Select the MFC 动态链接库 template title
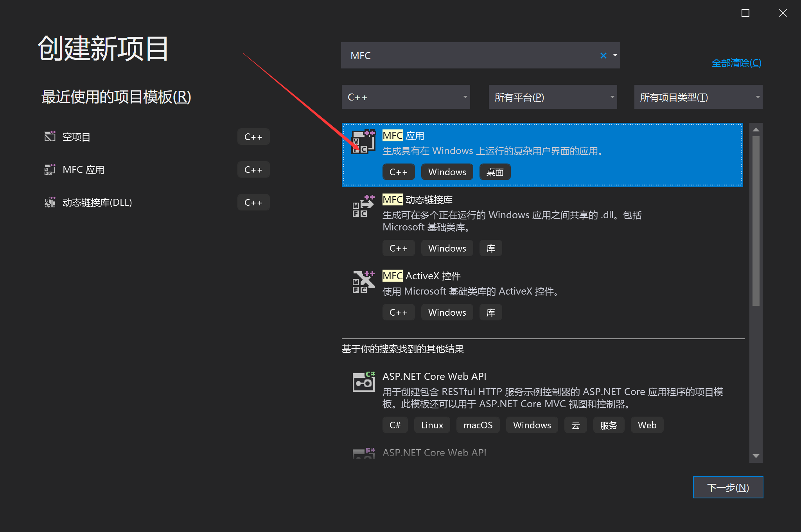The image size is (801, 532). pyautogui.click(x=417, y=200)
